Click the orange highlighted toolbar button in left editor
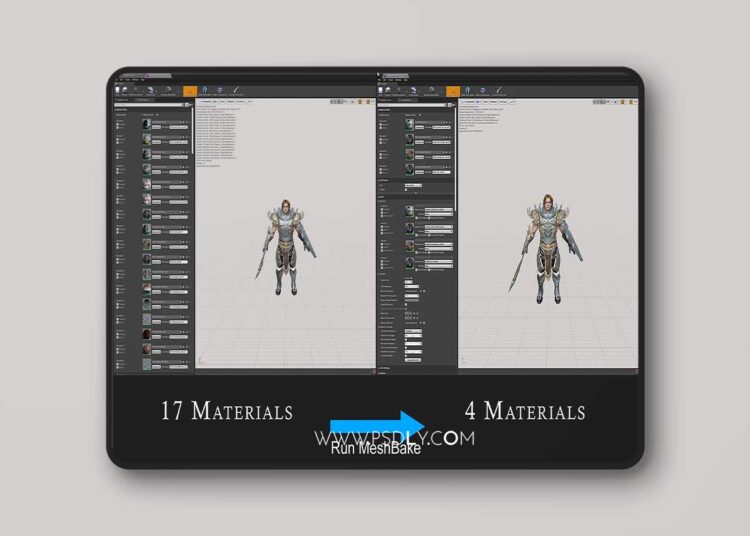The height and width of the screenshot is (536, 750). pos(188,91)
